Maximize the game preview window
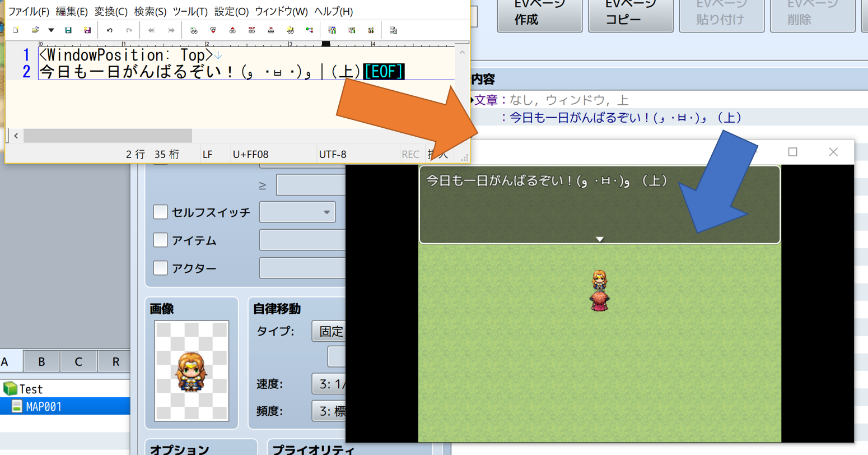Screen dimensions: 868x455 tap(792, 152)
